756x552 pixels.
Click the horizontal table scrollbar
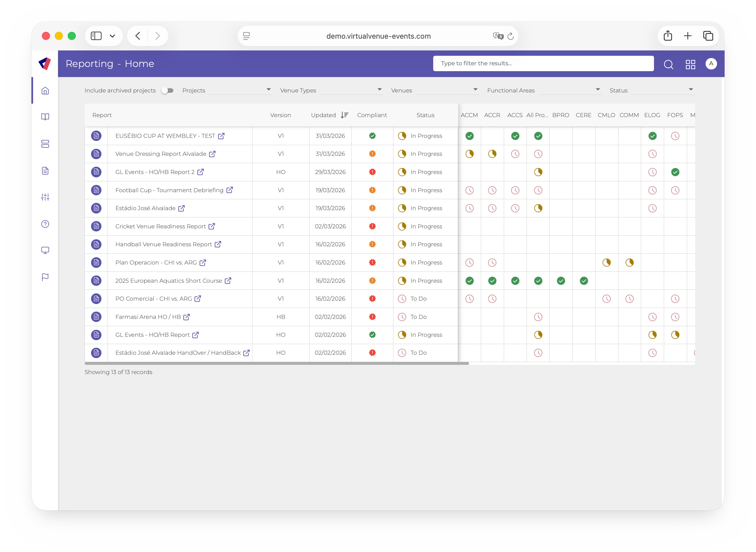[x=277, y=363]
